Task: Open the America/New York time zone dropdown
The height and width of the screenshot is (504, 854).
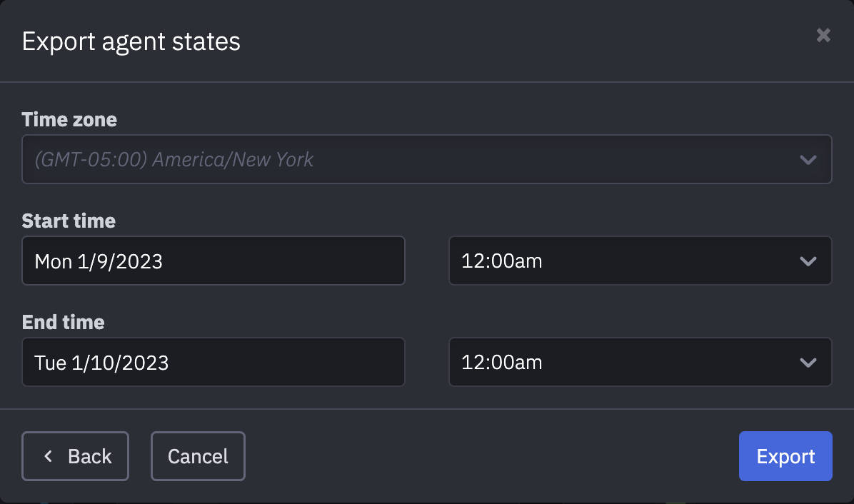Action: pyautogui.click(x=426, y=159)
